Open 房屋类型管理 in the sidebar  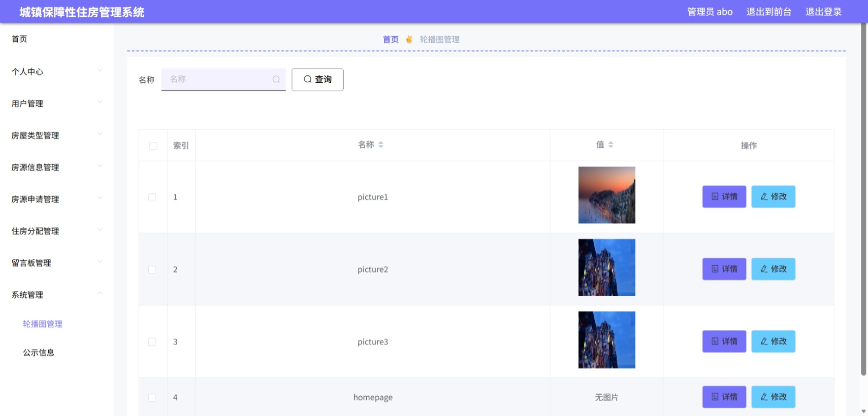(x=57, y=136)
